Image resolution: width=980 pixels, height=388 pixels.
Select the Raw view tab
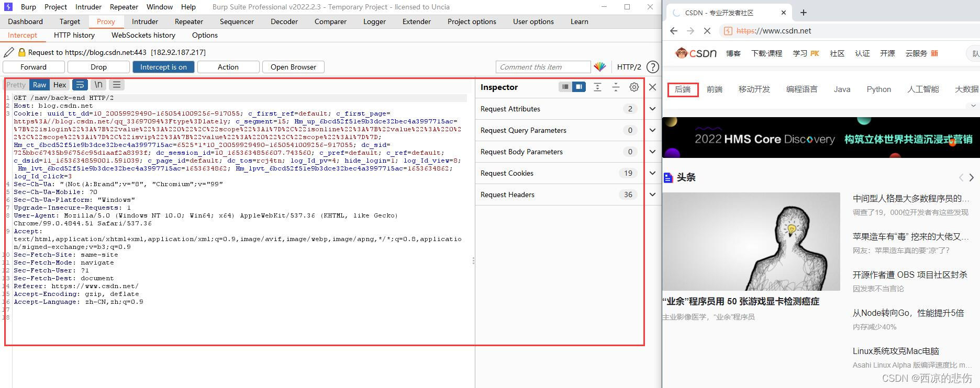(x=39, y=85)
